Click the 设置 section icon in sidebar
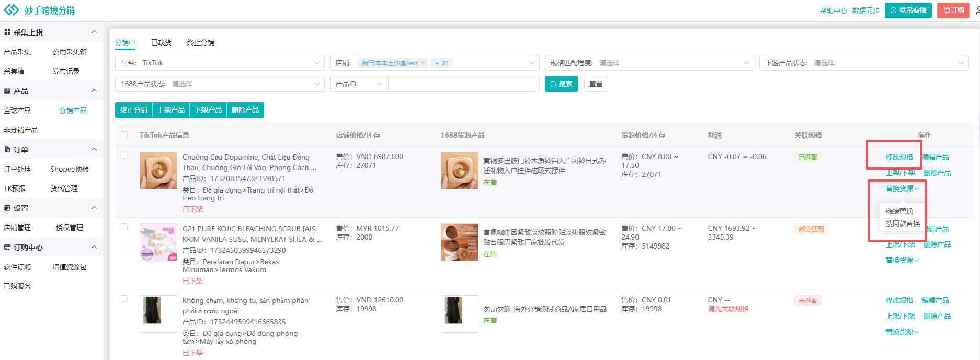 (7, 208)
